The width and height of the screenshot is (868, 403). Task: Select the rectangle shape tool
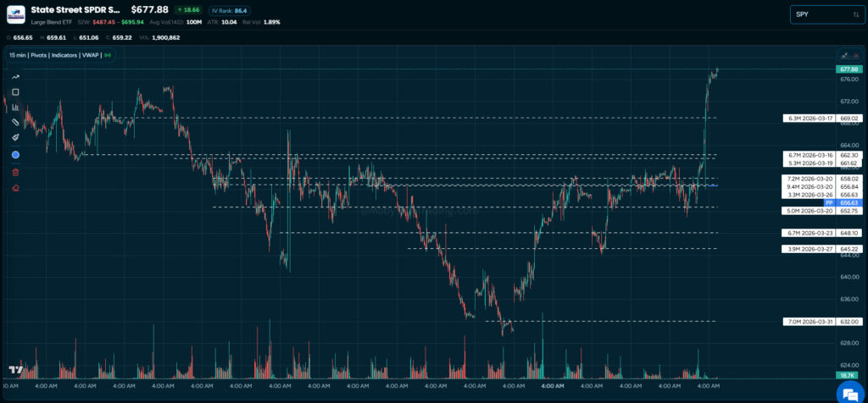click(15, 91)
